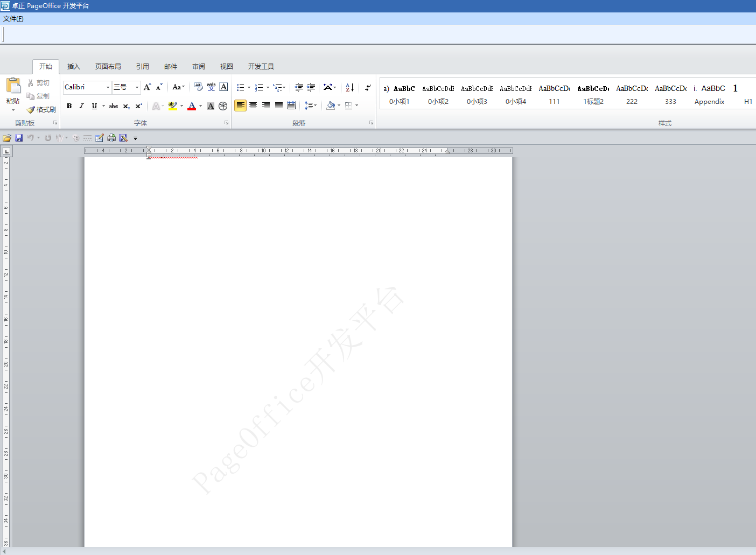Toggle Character Shading gray A
The height and width of the screenshot is (555, 756).
pyautogui.click(x=211, y=106)
